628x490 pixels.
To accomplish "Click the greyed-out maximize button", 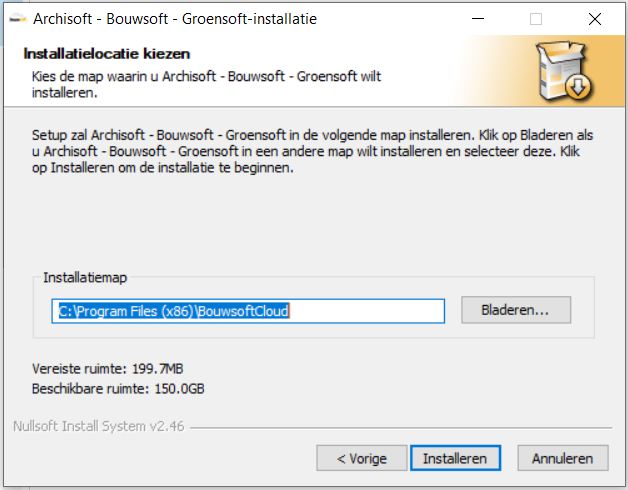I will (x=536, y=19).
